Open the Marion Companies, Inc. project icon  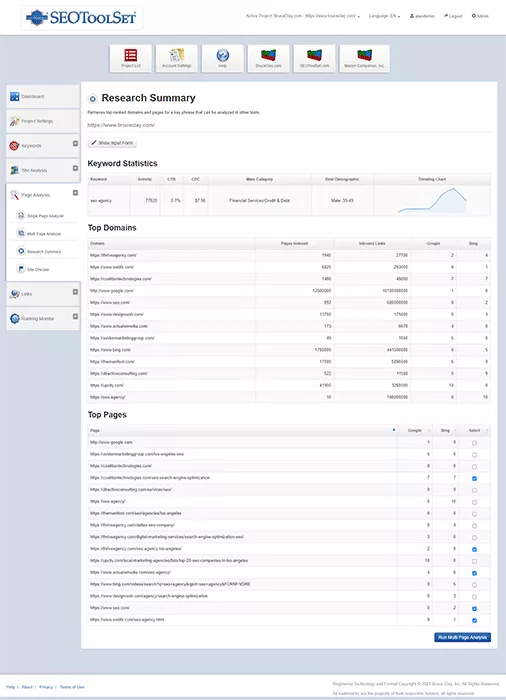pyautogui.click(x=364, y=55)
